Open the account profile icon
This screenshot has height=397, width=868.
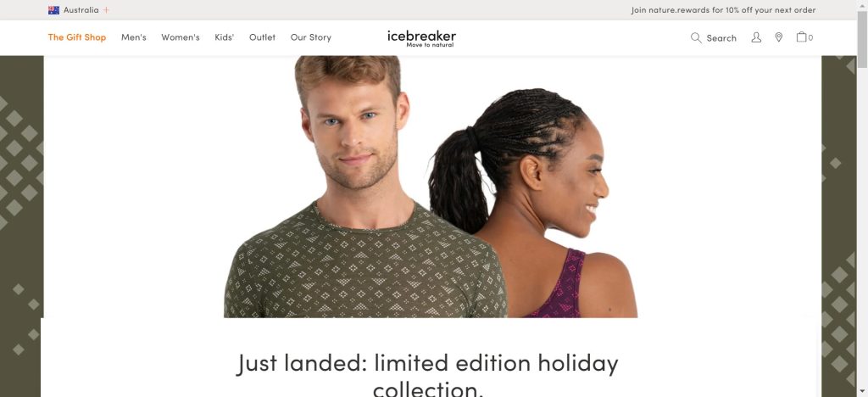coord(756,37)
